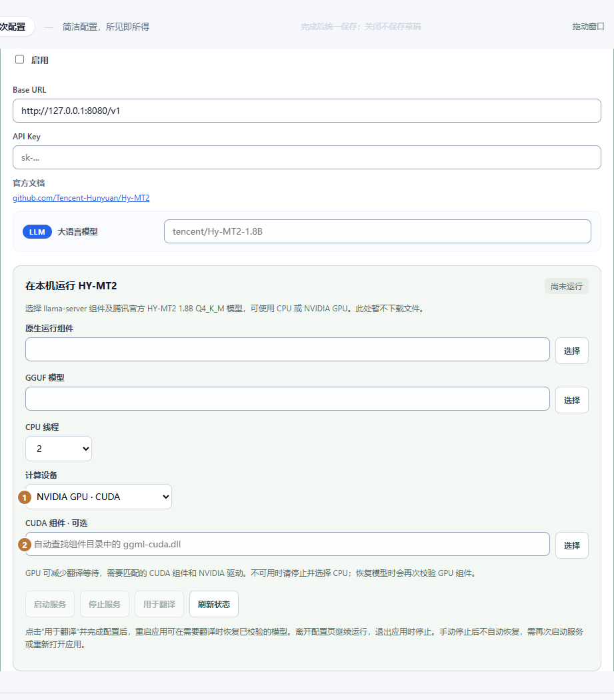This screenshot has width=614, height=700.
Task: Click the 官方文档 label
Action: point(29,183)
